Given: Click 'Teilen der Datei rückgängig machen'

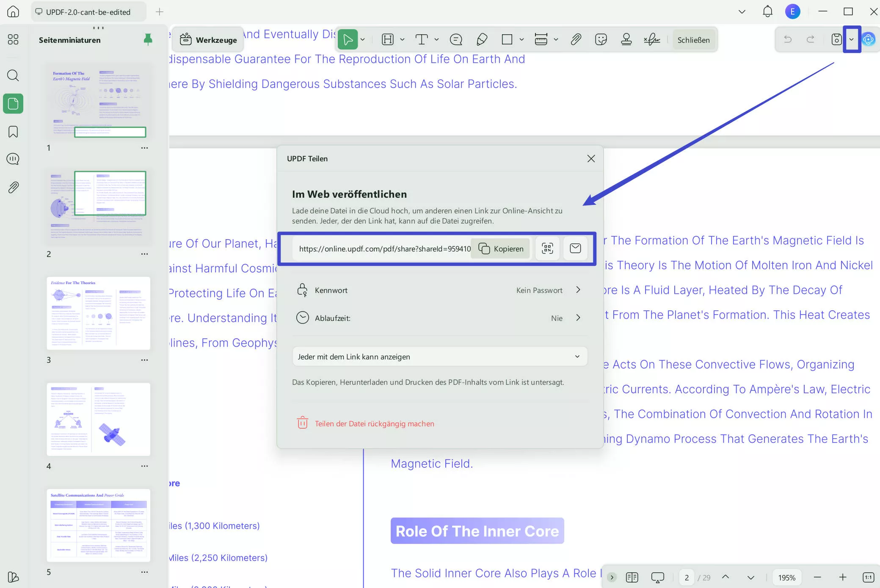Looking at the screenshot, I should click(x=374, y=423).
